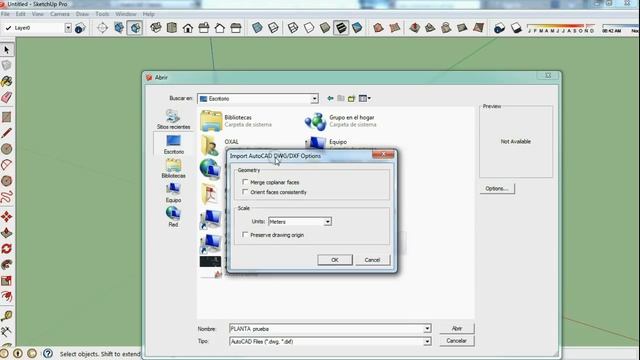Open the Draw menu
The height and width of the screenshot is (360, 640).
[x=82, y=14]
